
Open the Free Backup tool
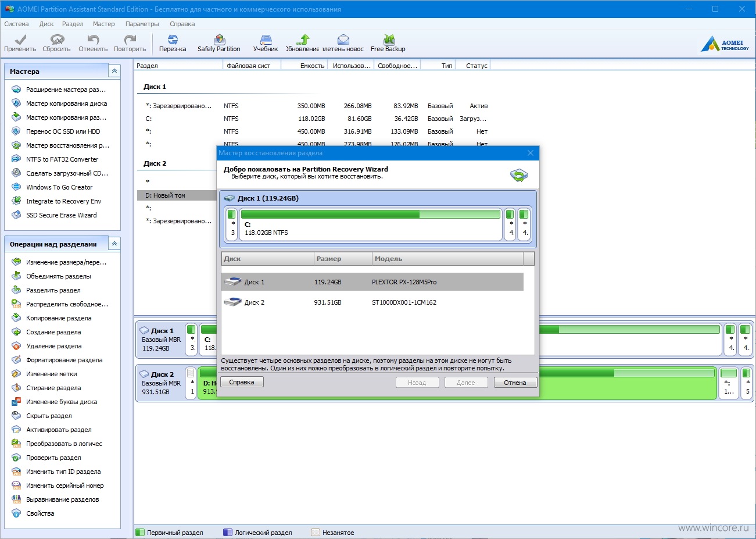point(388,43)
